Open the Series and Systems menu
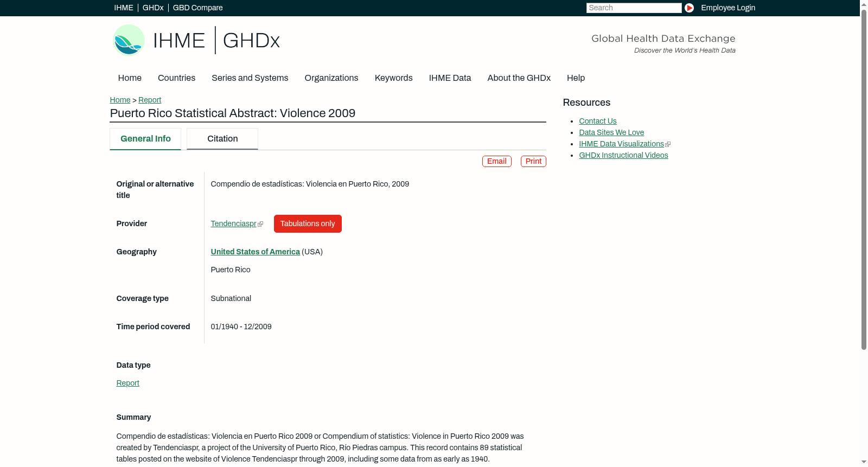This screenshot has height=467, width=868. pyautogui.click(x=250, y=78)
